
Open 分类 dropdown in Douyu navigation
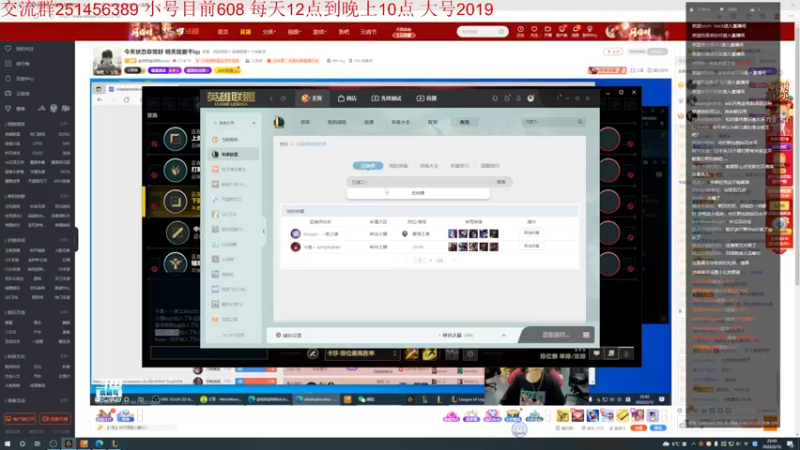coord(269,32)
